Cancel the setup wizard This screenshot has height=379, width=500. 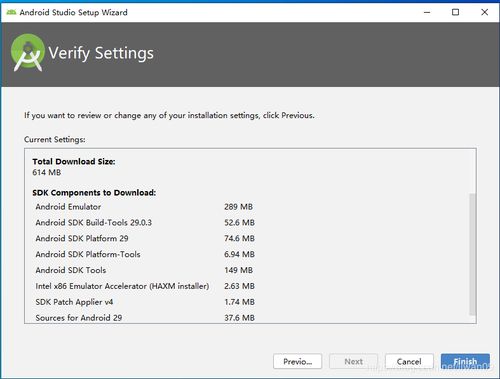[409, 361]
